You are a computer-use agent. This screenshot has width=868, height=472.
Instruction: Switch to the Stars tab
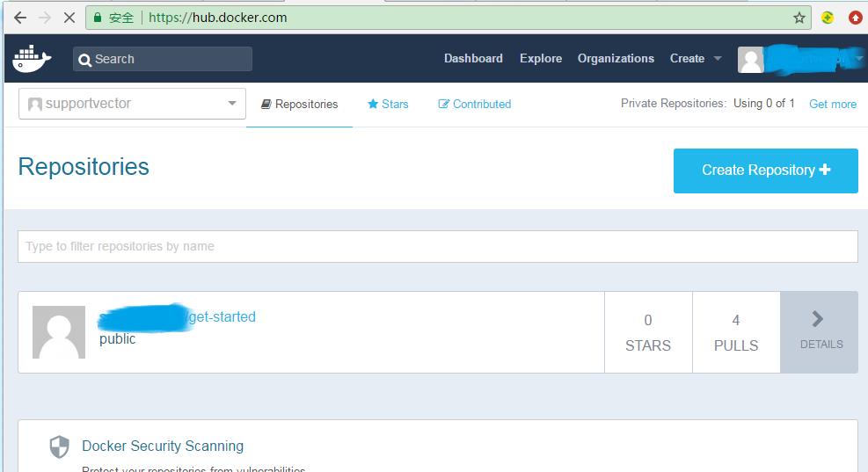388,104
